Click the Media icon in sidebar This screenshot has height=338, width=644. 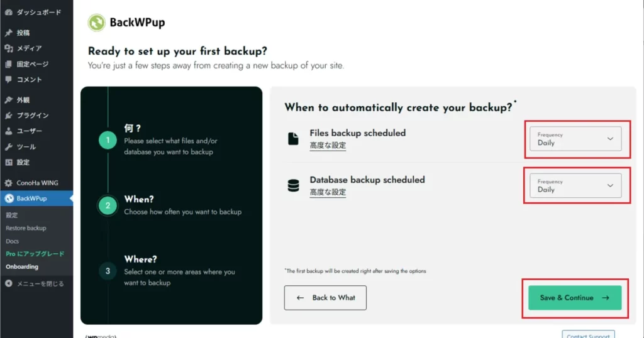click(x=9, y=48)
